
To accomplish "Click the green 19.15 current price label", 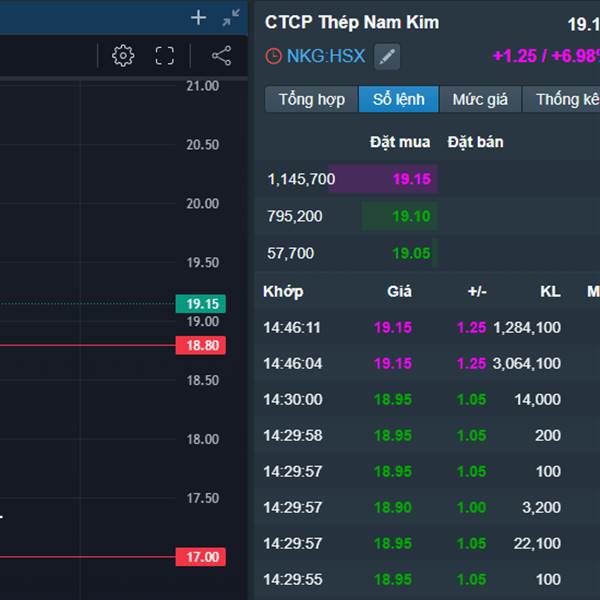I will [201, 304].
